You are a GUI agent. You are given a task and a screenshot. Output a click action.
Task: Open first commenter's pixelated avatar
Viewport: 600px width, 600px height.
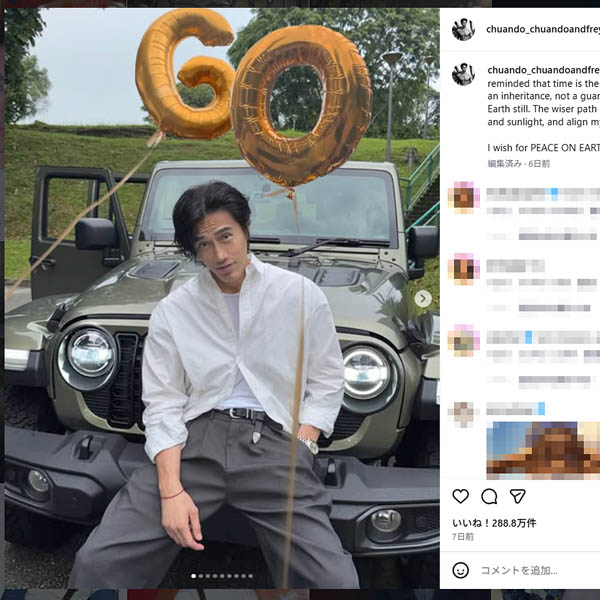464,195
